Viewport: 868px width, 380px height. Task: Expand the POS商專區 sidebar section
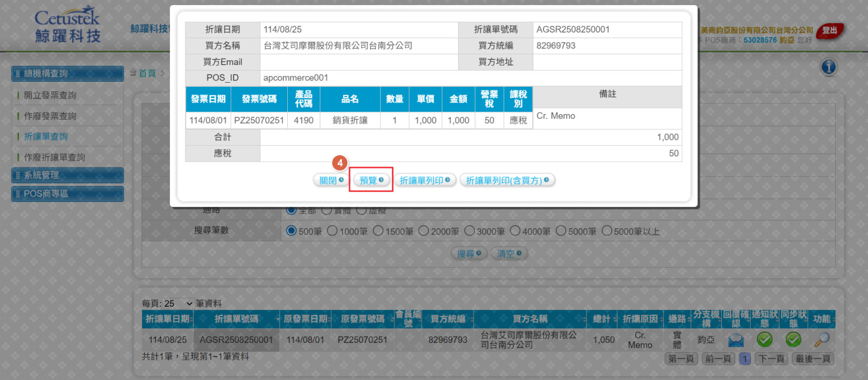coord(68,194)
